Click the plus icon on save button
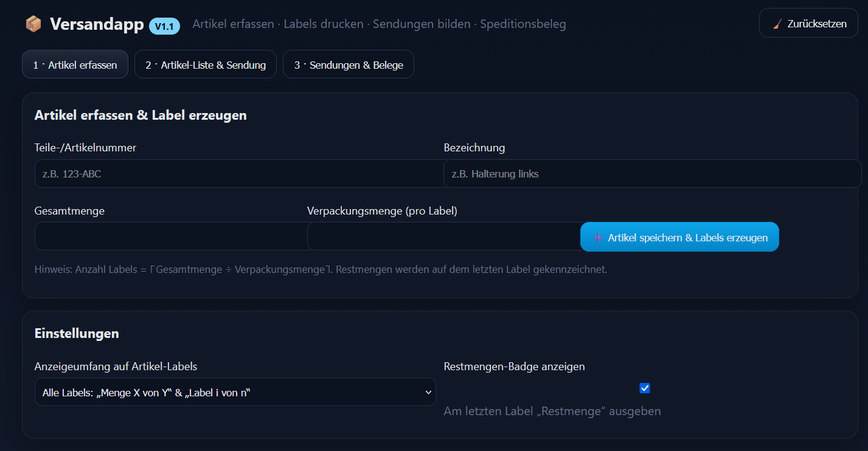The width and height of the screenshot is (868, 451). tap(599, 238)
